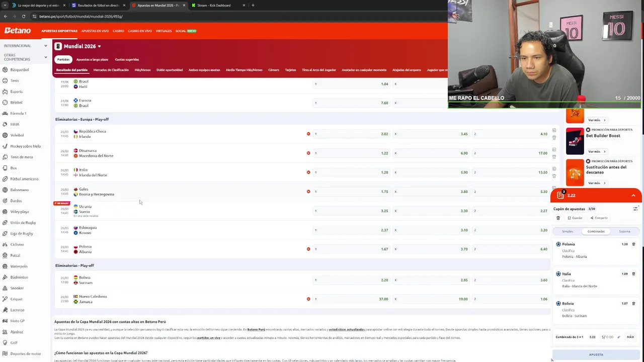Image resolution: width=644 pixels, height=362 pixels.
Task: Save the coupon with Guardar
Action: click(x=575, y=218)
